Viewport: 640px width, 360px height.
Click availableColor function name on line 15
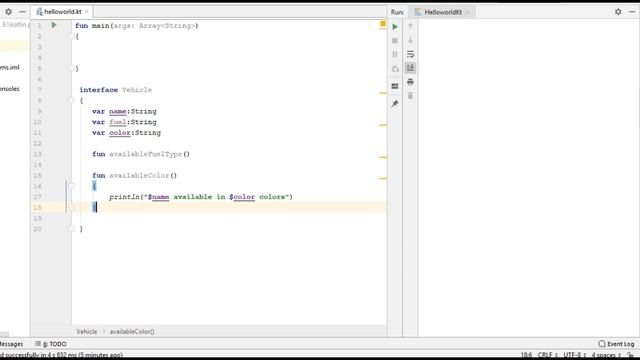pyautogui.click(x=139, y=176)
